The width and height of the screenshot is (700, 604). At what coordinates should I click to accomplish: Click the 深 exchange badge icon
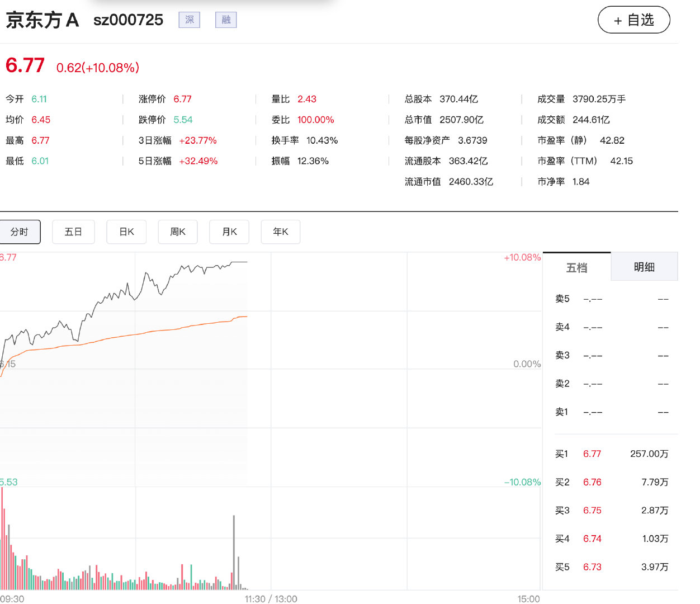[189, 20]
